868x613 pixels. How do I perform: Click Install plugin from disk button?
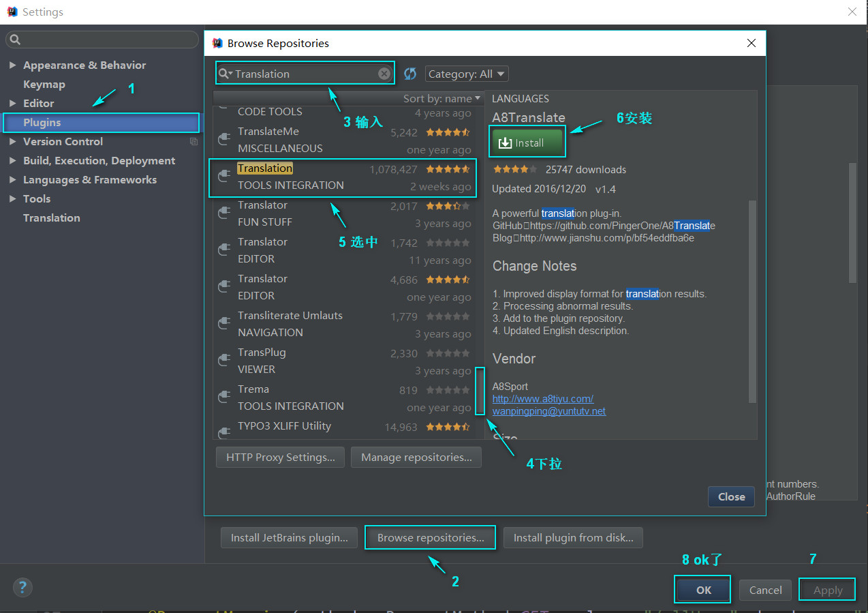coord(573,538)
